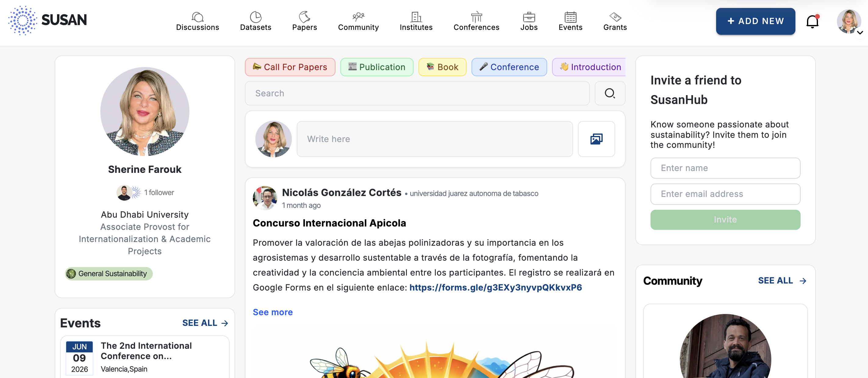868x378 pixels.
Task: Go to Papers section icon
Action: pyautogui.click(x=304, y=17)
